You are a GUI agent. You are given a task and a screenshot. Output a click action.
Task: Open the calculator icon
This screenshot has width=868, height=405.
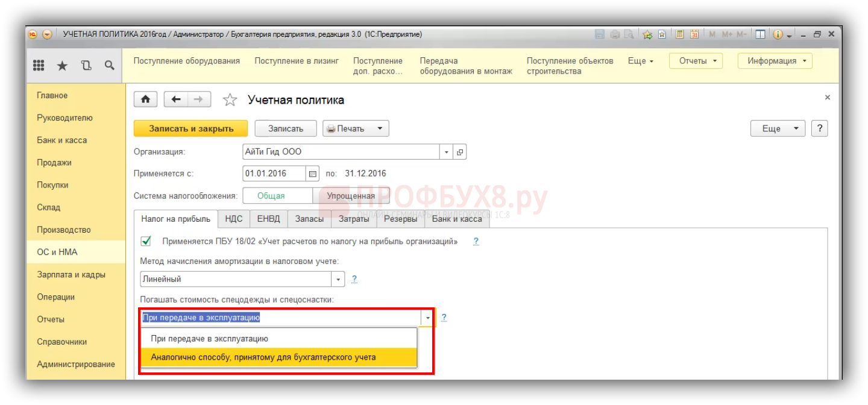[x=680, y=34]
